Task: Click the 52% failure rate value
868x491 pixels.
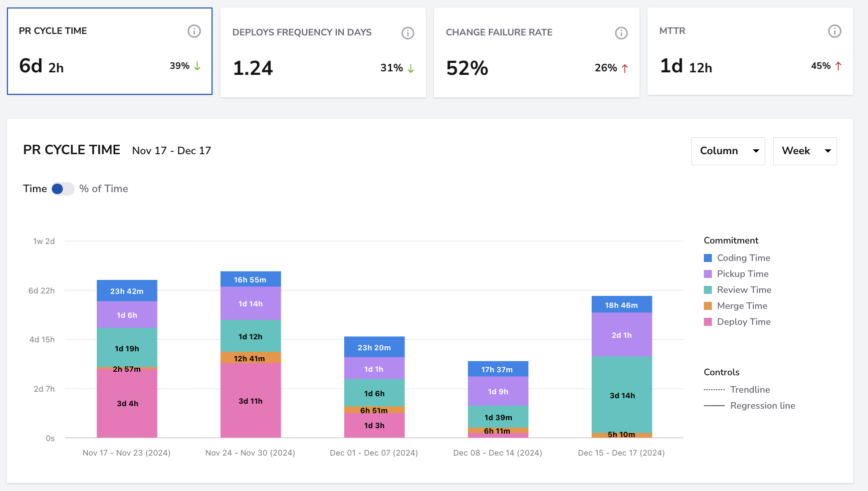Action: (x=467, y=68)
